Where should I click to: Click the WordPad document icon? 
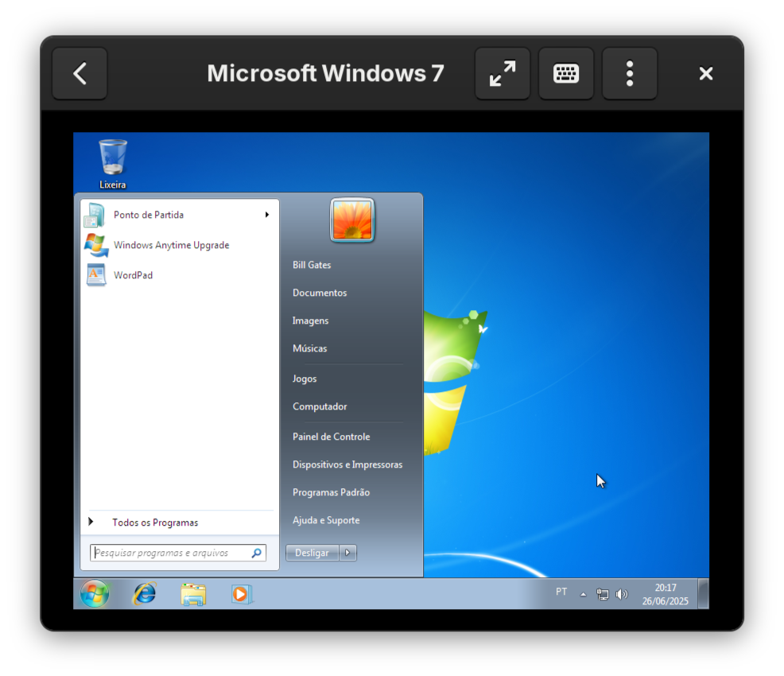(96, 275)
